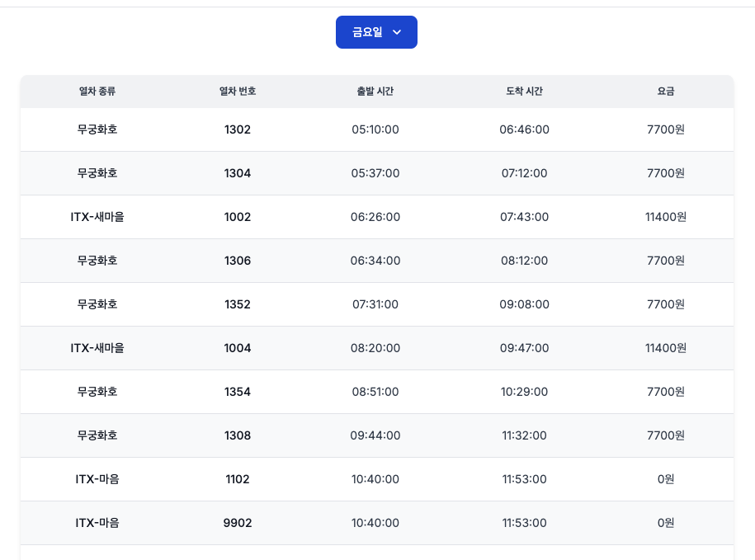Select train number 9902
This screenshot has width=755, height=560.
tap(238, 524)
